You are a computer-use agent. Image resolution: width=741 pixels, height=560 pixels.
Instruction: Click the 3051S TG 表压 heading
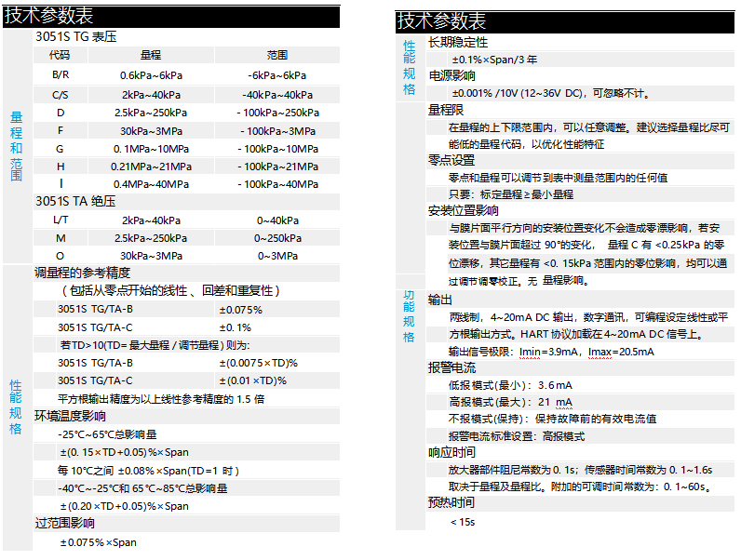[x=75, y=37]
